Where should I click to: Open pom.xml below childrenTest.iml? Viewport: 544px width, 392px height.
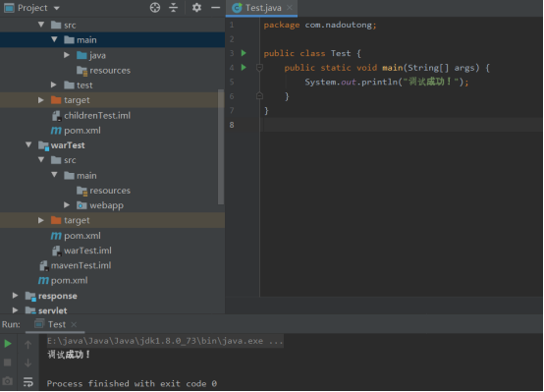tap(76, 131)
